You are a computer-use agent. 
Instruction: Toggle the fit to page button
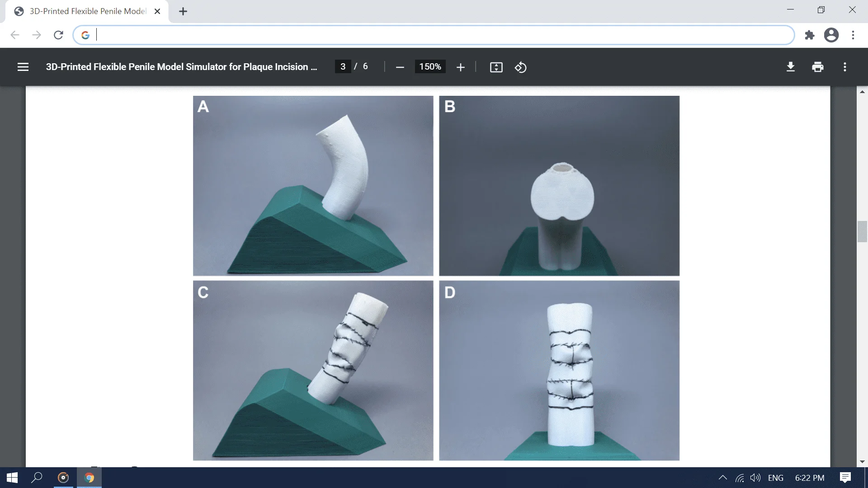[x=496, y=67]
